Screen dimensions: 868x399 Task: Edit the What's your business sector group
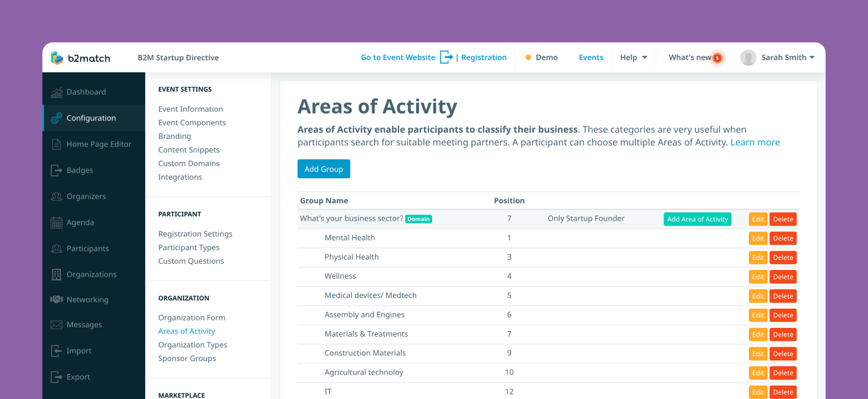(758, 219)
